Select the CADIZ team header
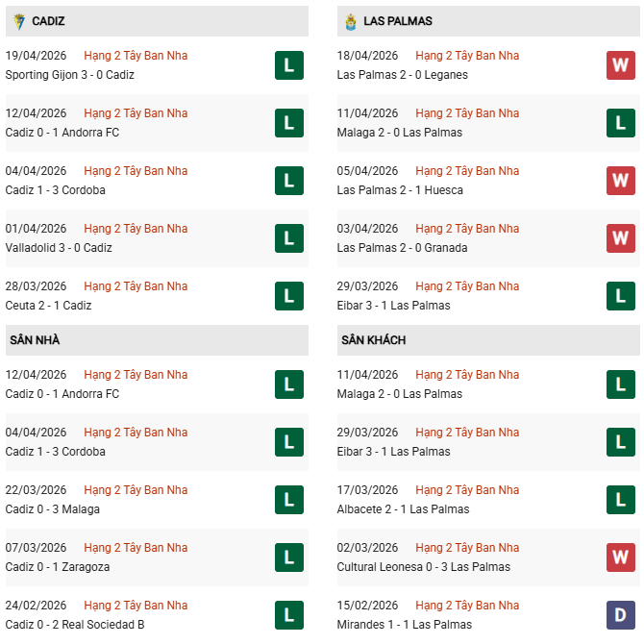Image resolution: width=644 pixels, height=644 pixels. (48, 21)
